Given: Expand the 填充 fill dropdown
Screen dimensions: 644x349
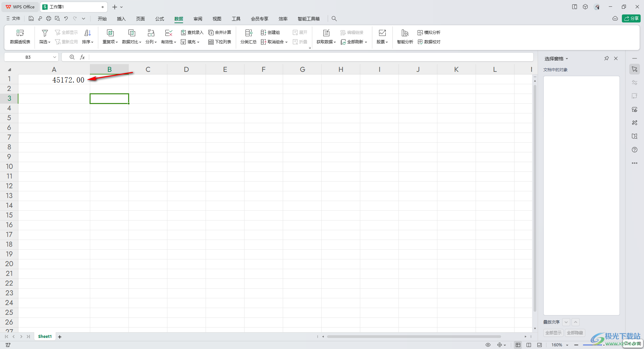Looking at the screenshot, I should pyautogui.click(x=198, y=42).
